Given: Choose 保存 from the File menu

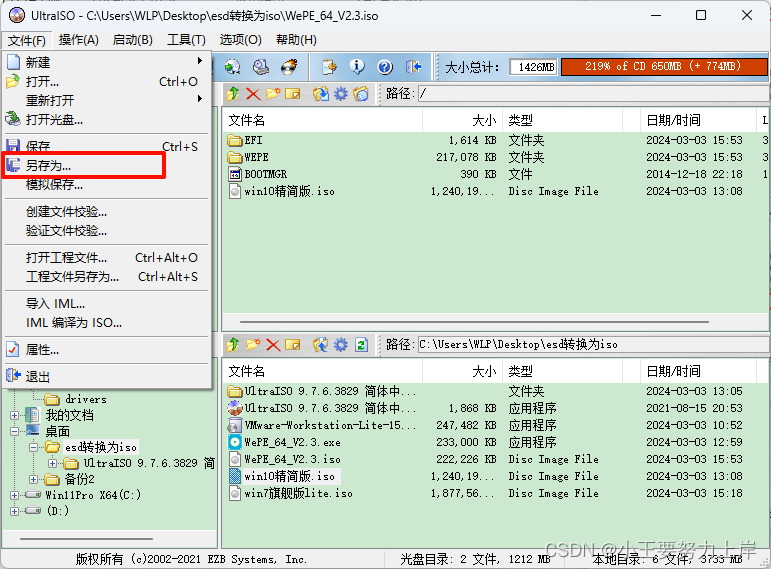Looking at the screenshot, I should 106,146.
